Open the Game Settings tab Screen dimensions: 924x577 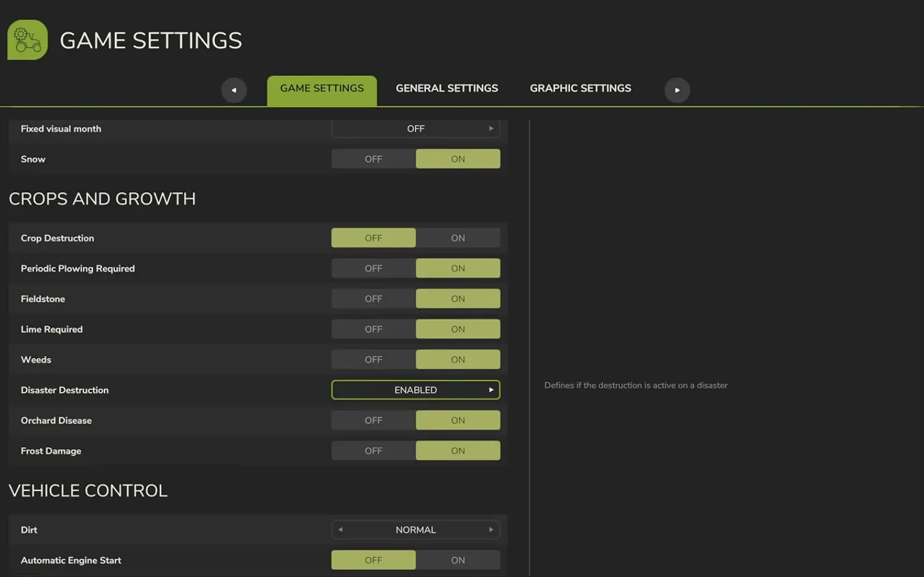pos(322,91)
